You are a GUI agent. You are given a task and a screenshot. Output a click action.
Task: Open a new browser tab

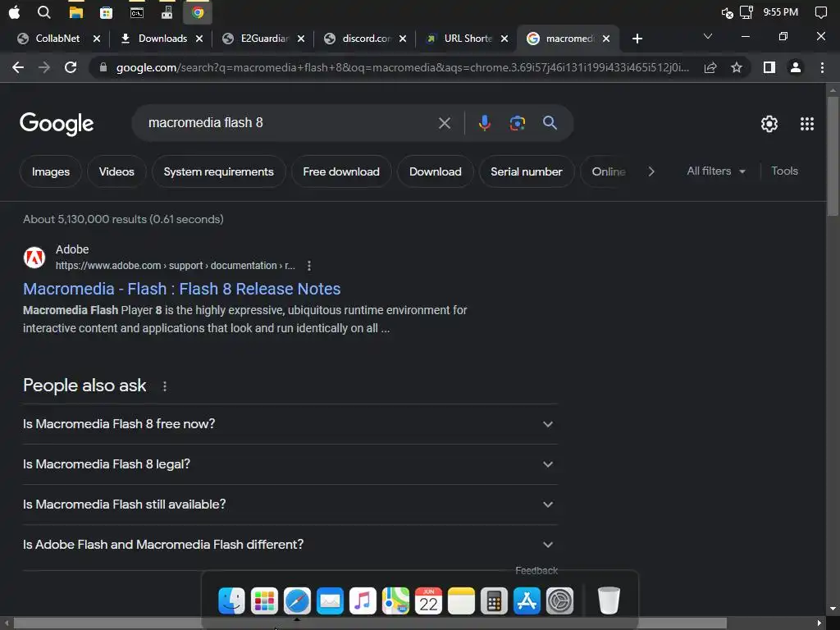[637, 39]
